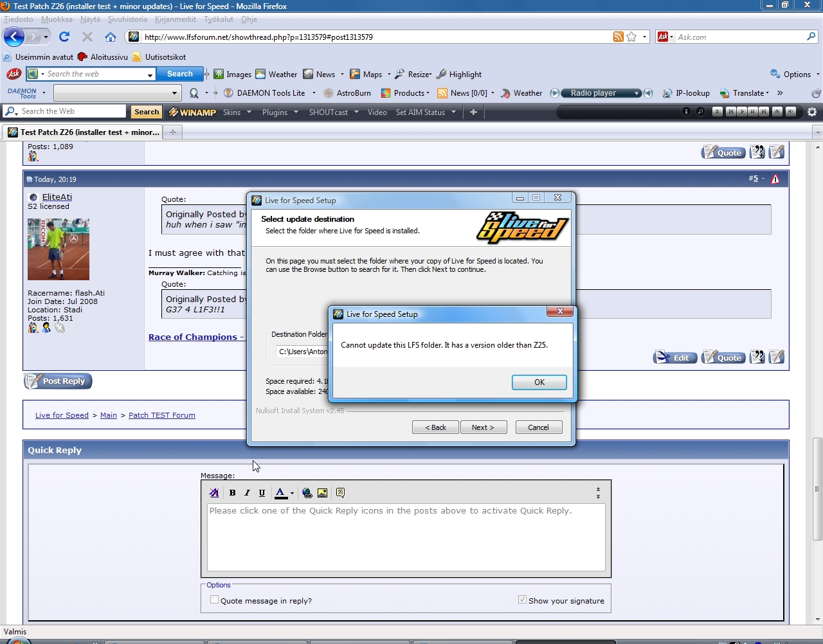Click the Winamp toolbar play button

coord(742,112)
